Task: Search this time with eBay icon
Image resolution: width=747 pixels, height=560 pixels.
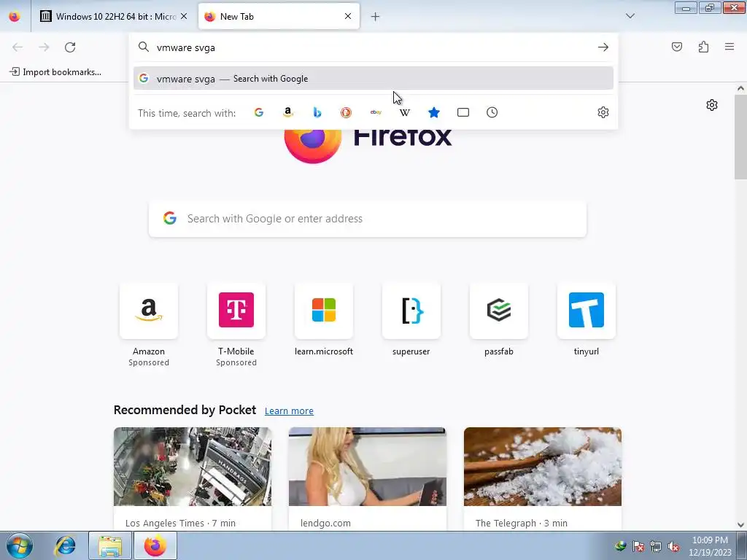Action: [376, 112]
